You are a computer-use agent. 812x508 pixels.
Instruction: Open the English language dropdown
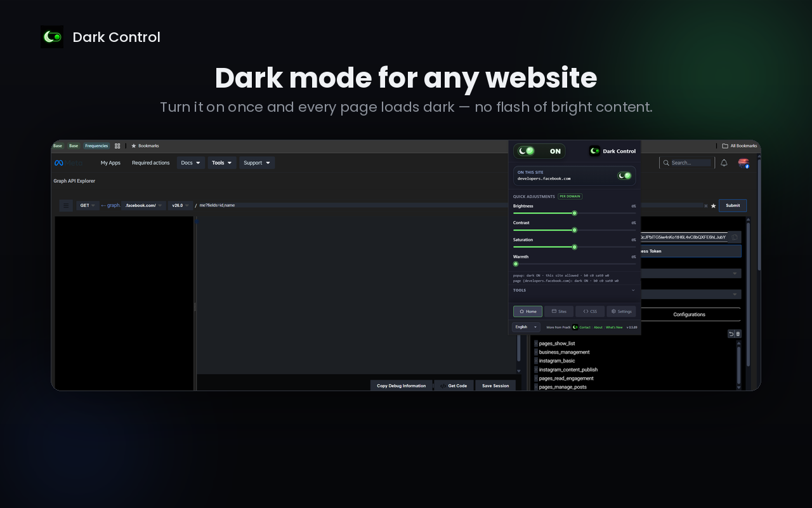527,327
